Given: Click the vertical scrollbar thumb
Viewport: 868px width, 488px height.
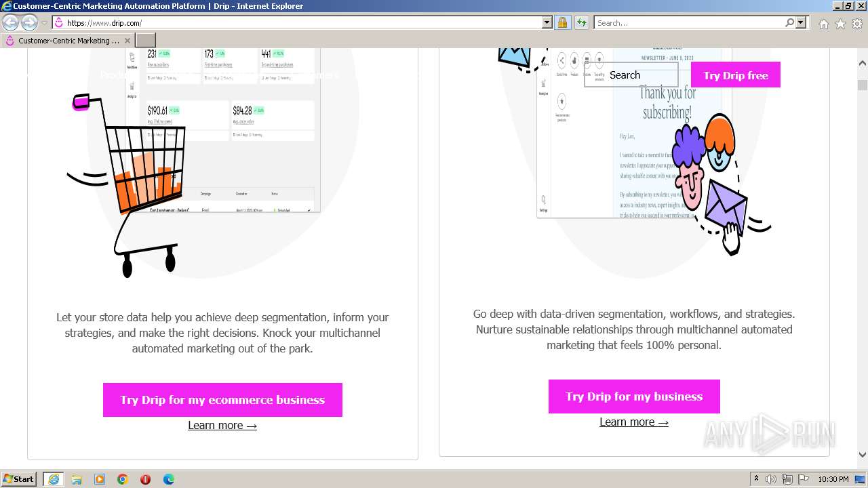Looking at the screenshot, I should point(863,85).
